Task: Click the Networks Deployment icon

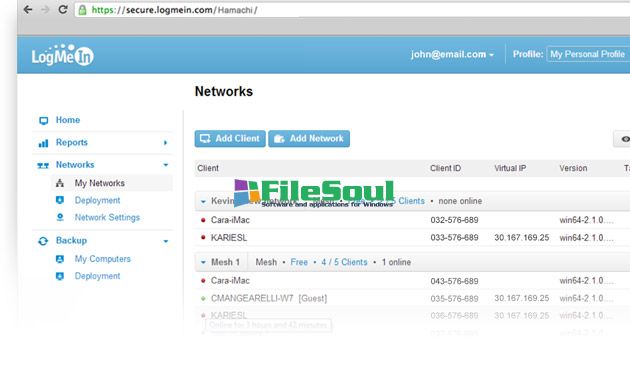Action: [x=60, y=200]
